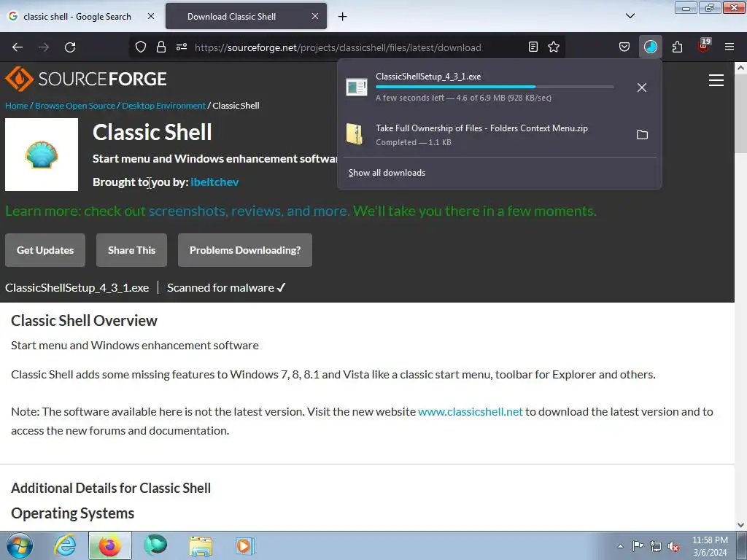Open the ibeltchev author link
Viewport: 747px width, 560px height.
pos(214,182)
